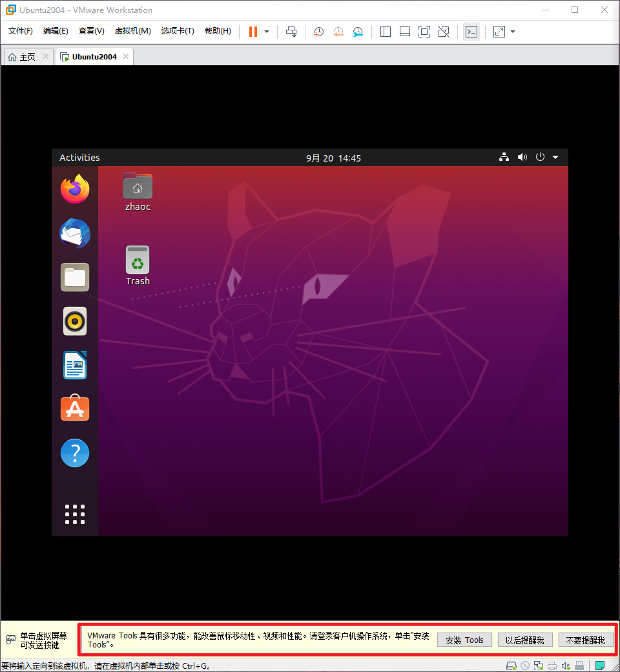Click the Ubuntu volume icon
Screen dimensions: 620x672
click(x=522, y=157)
